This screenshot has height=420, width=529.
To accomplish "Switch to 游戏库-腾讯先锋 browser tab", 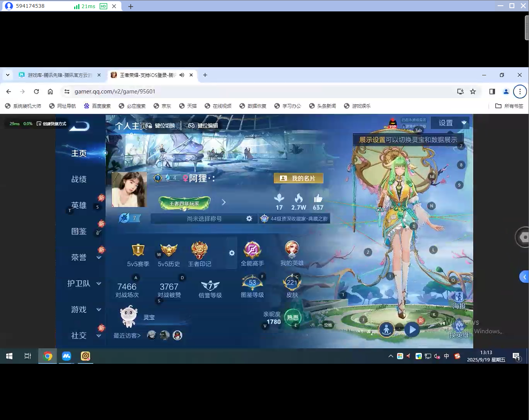I will pyautogui.click(x=59, y=75).
